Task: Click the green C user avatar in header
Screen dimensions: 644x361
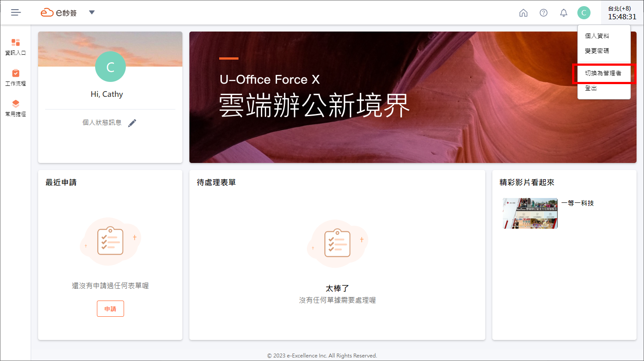Action: coord(584,13)
